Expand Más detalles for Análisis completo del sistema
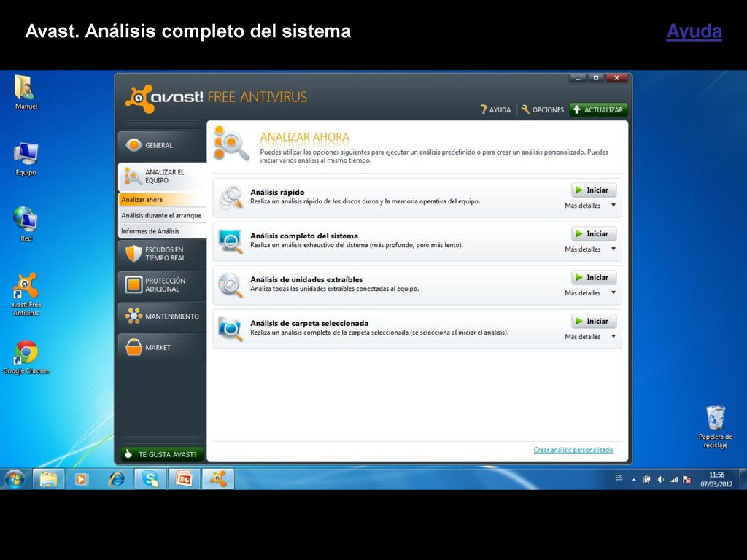Viewport: 747px width, 560px height. tap(590, 249)
